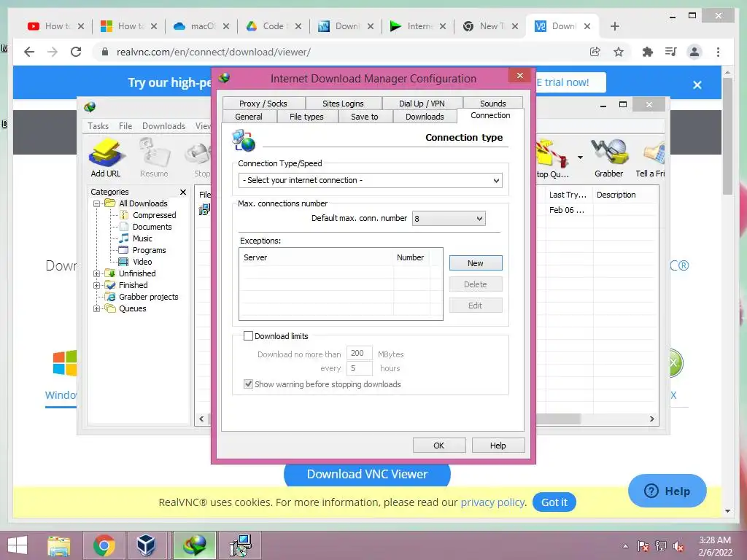
Task: Click the Stop Queue toolbar icon in IDM
Action: pos(553,157)
